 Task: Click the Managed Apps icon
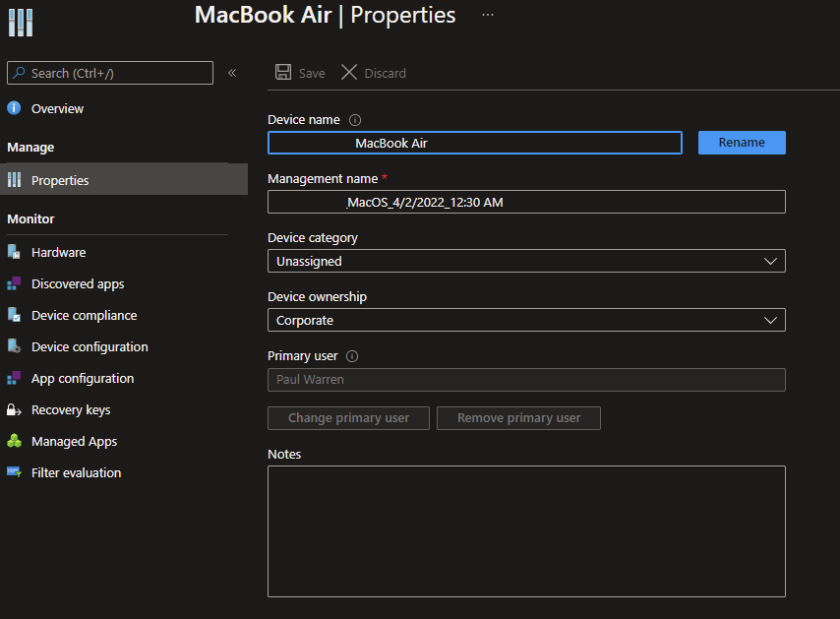pyautogui.click(x=14, y=441)
